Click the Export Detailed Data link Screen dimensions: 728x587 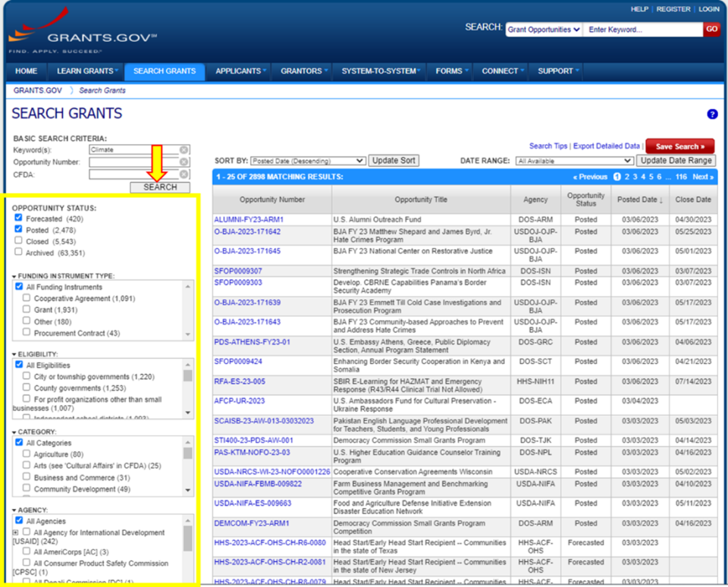coord(607,146)
